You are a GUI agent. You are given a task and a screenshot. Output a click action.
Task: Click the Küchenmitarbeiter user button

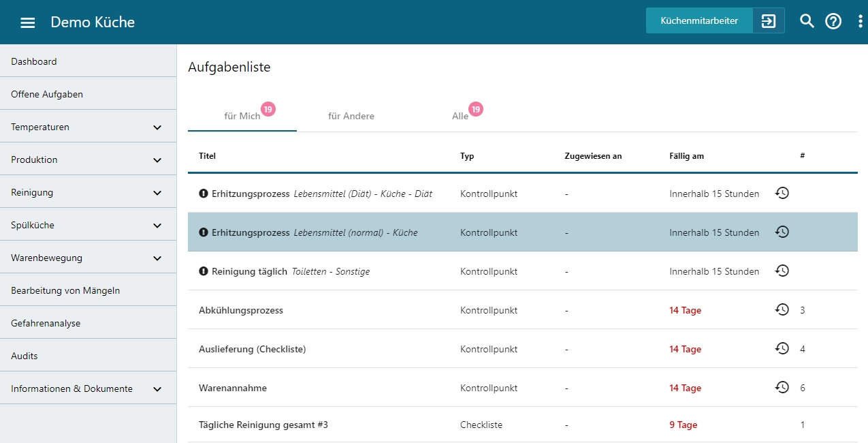699,21
